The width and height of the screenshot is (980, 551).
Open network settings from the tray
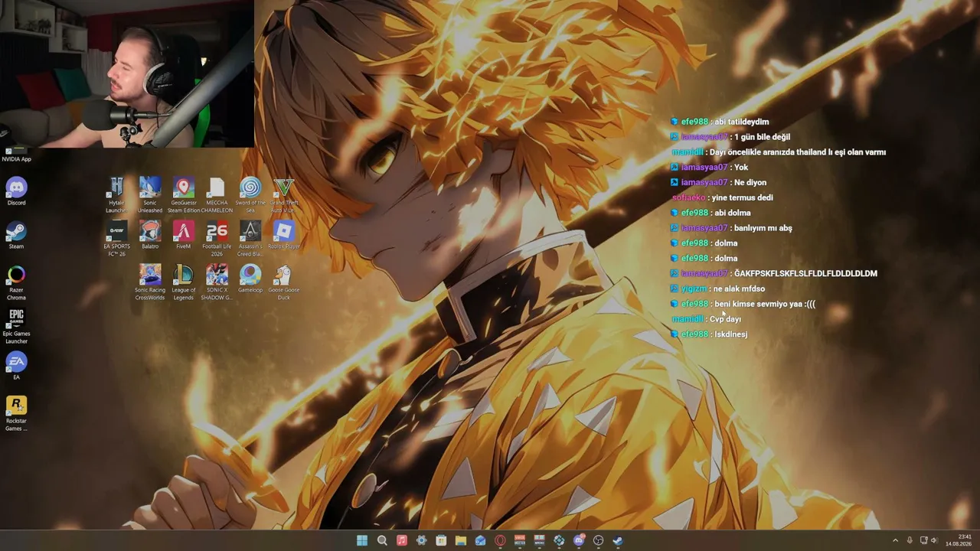click(923, 540)
